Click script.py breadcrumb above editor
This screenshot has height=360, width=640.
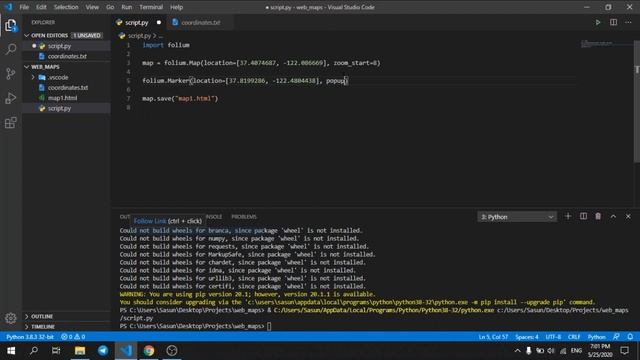click(x=139, y=36)
